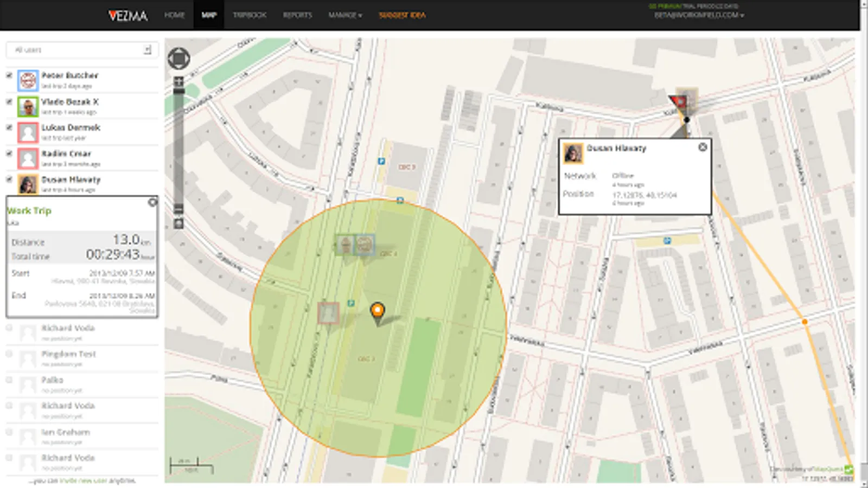Click the Network status value in the popup
Image resolution: width=868 pixels, height=488 pixels.
[623, 176]
